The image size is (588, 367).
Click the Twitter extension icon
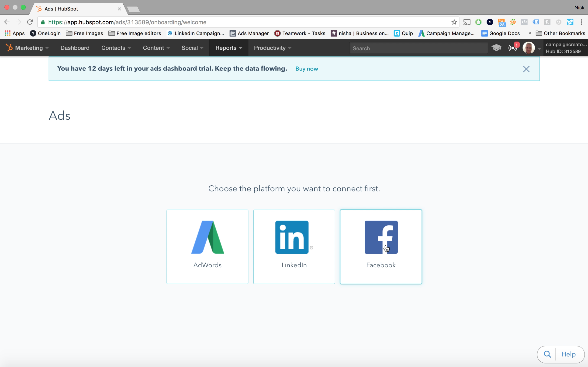coord(570,22)
